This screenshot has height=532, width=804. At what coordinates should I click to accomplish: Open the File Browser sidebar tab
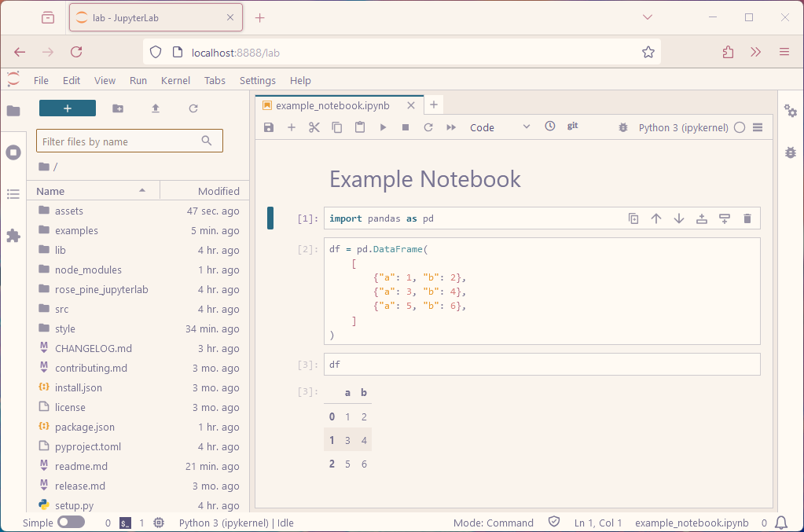click(13, 111)
